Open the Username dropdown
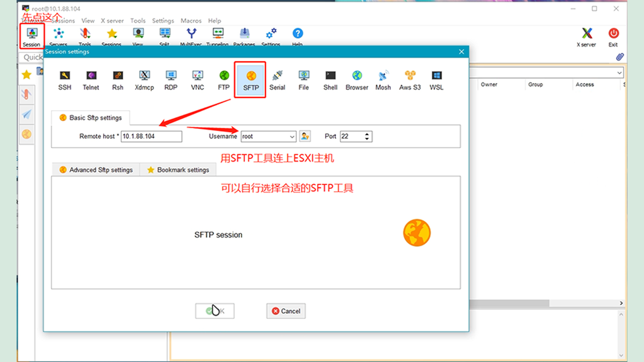The width and height of the screenshot is (644, 362). click(x=292, y=136)
